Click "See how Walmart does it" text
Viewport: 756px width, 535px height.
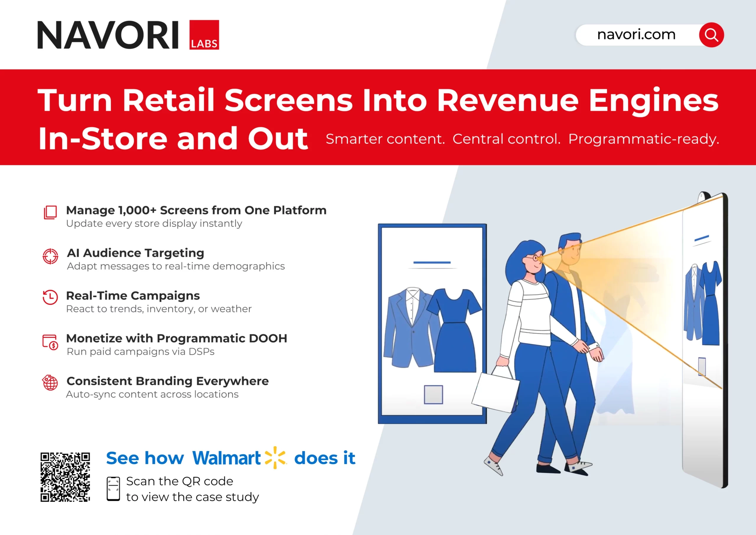(230, 458)
